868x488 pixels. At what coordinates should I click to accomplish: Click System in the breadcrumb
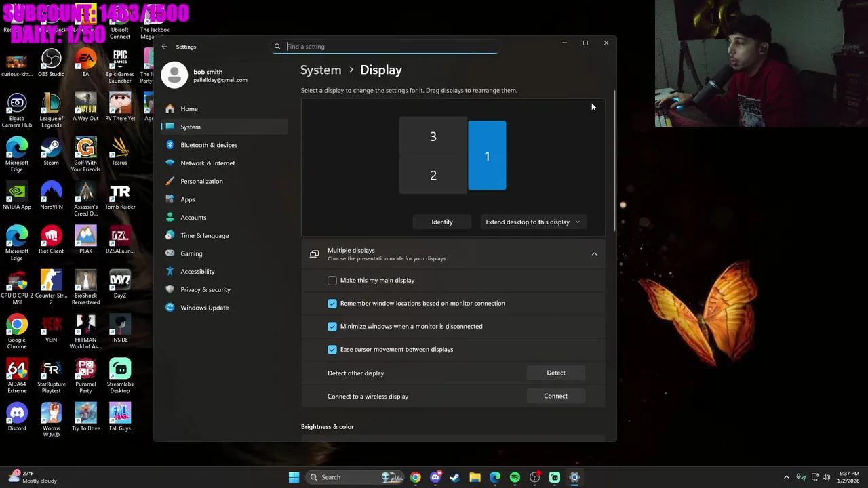(321, 70)
